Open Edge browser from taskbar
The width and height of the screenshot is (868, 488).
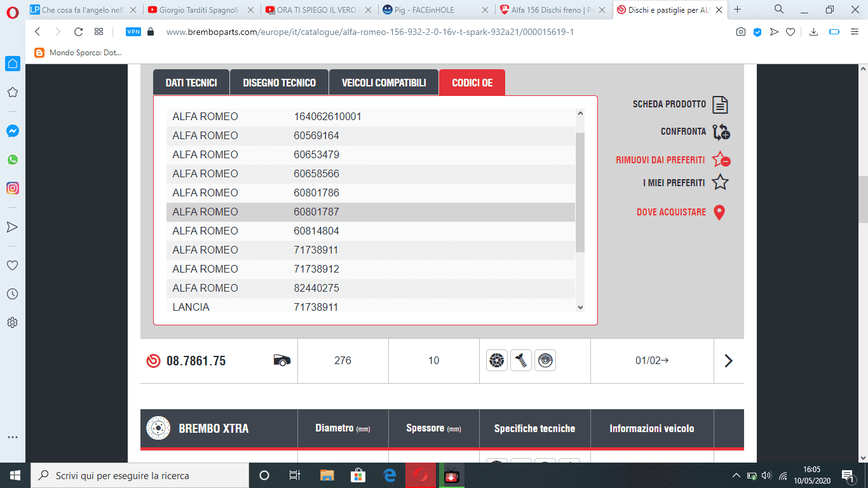[390, 475]
